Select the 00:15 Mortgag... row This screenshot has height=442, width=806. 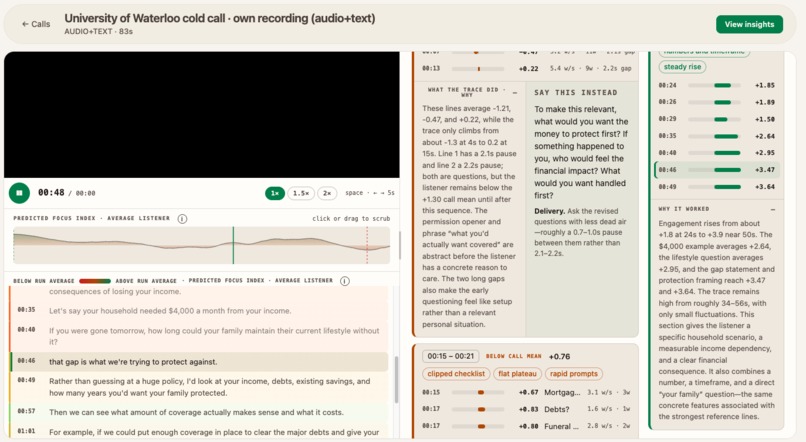(x=527, y=392)
